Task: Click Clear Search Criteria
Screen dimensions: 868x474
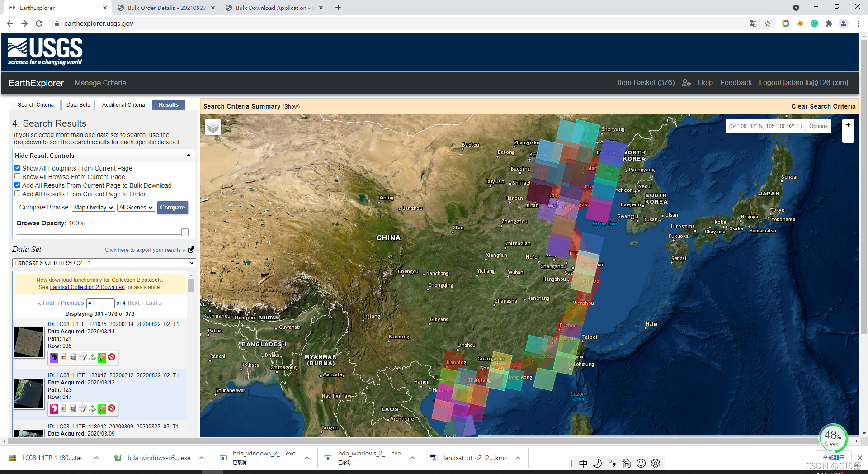Action: click(x=823, y=106)
